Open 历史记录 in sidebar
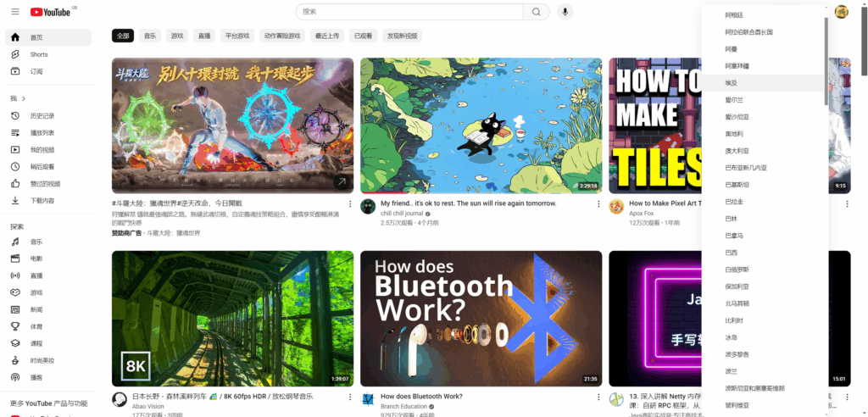 click(x=48, y=116)
